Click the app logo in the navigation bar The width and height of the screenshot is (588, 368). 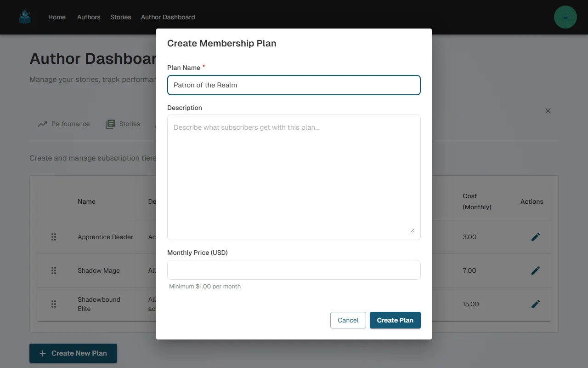click(25, 17)
